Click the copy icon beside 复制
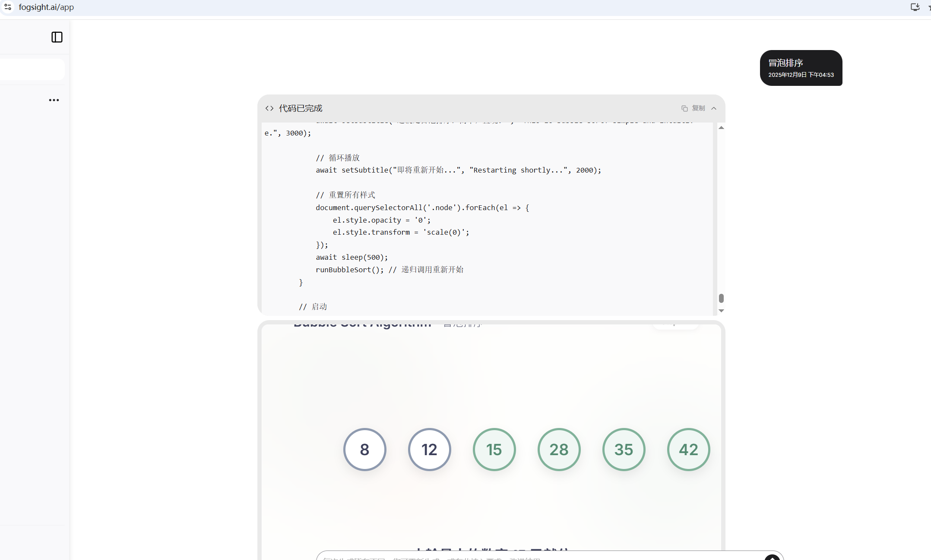Image resolution: width=931 pixels, height=560 pixels. tap(684, 108)
